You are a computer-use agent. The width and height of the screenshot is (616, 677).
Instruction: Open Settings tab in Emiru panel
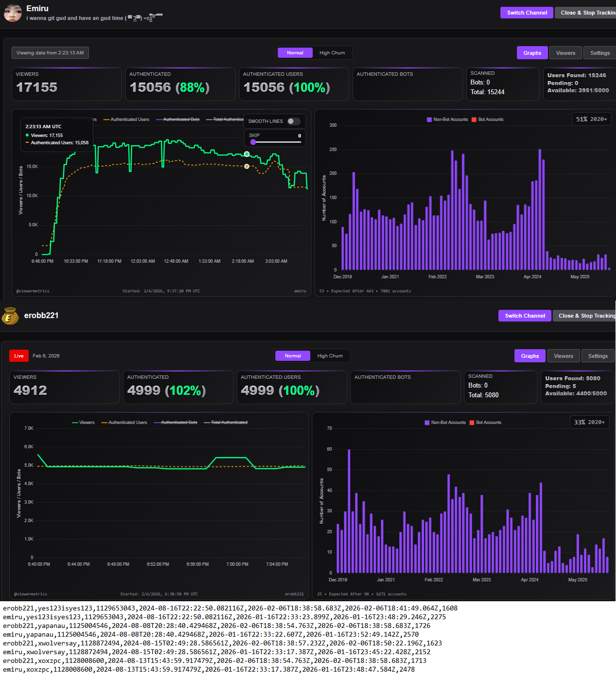tap(600, 53)
